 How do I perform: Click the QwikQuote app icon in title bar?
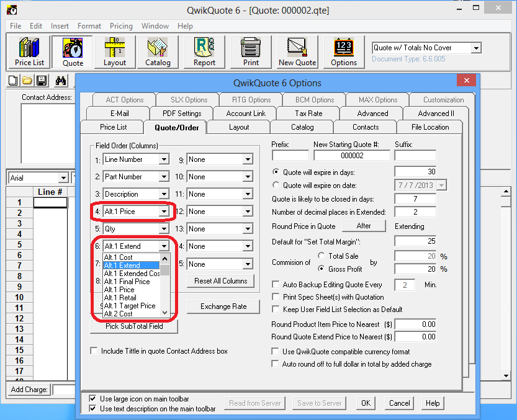coord(12,10)
